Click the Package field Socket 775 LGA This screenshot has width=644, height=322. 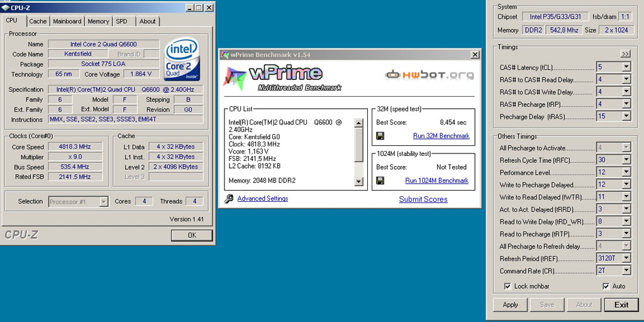pyautogui.click(x=104, y=64)
